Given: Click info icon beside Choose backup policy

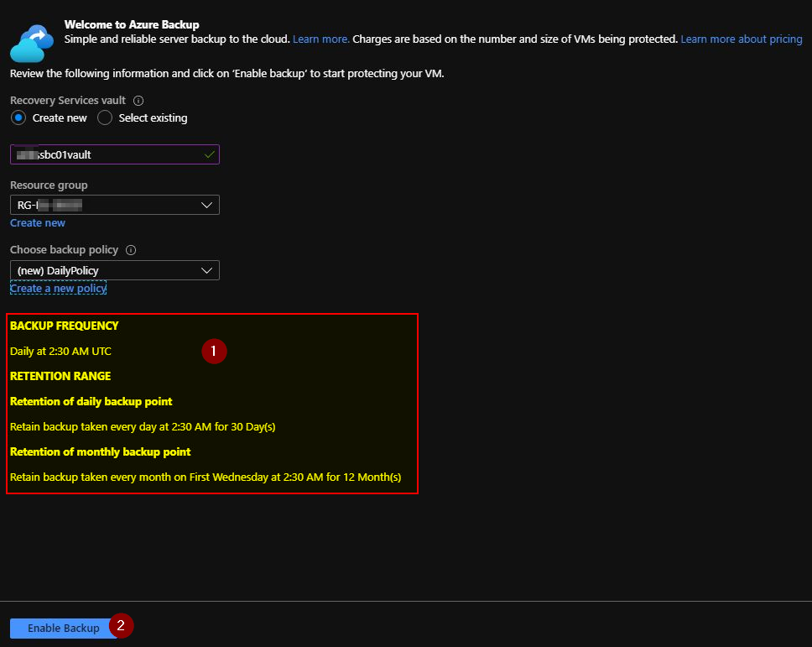Looking at the screenshot, I should tap(131, 250).
